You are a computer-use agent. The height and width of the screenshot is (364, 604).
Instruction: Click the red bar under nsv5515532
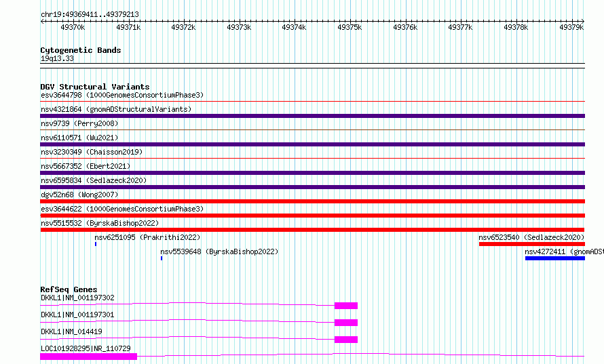pos(312,230)
